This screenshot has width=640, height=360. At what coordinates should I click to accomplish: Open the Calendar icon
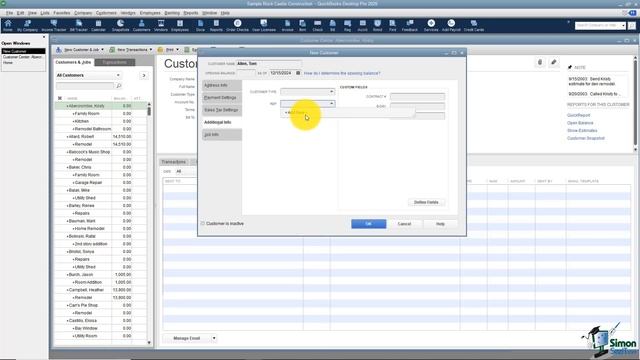pos(98,25)
